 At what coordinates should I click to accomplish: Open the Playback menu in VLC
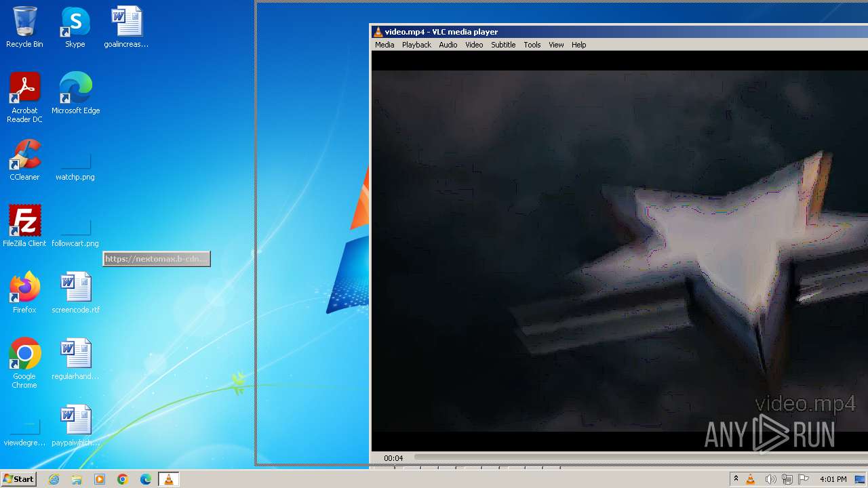tap(416, 45)
